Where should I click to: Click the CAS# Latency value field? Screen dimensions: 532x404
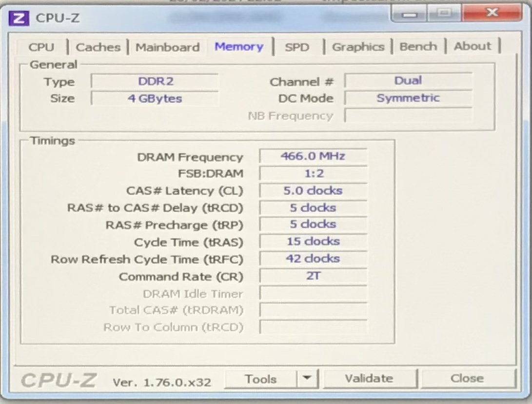(x=313, y=190)
